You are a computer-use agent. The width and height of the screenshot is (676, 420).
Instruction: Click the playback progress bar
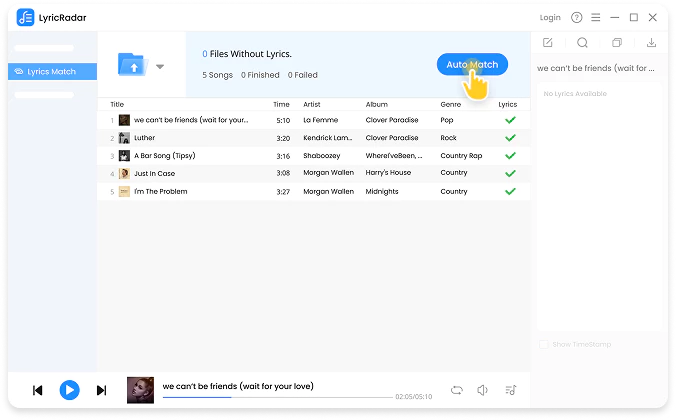coord(278,397)
